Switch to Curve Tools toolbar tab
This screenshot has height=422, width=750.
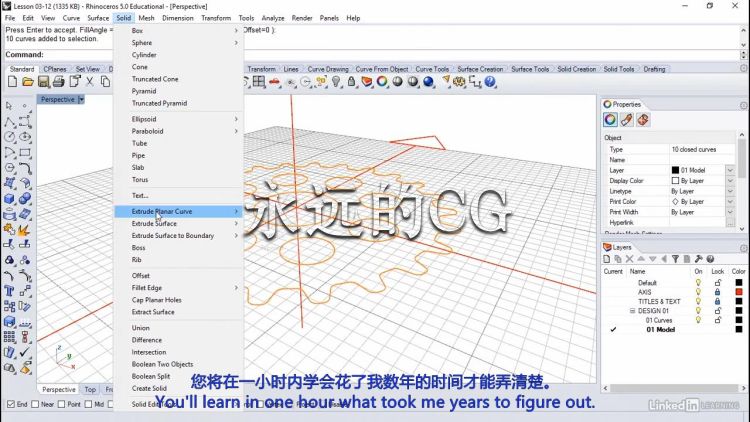point(432,69)
